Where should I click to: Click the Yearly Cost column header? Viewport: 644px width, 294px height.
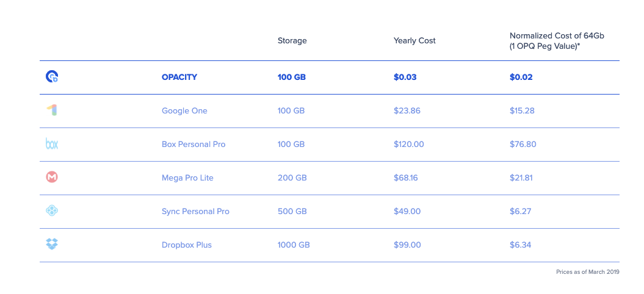point(414,41)
